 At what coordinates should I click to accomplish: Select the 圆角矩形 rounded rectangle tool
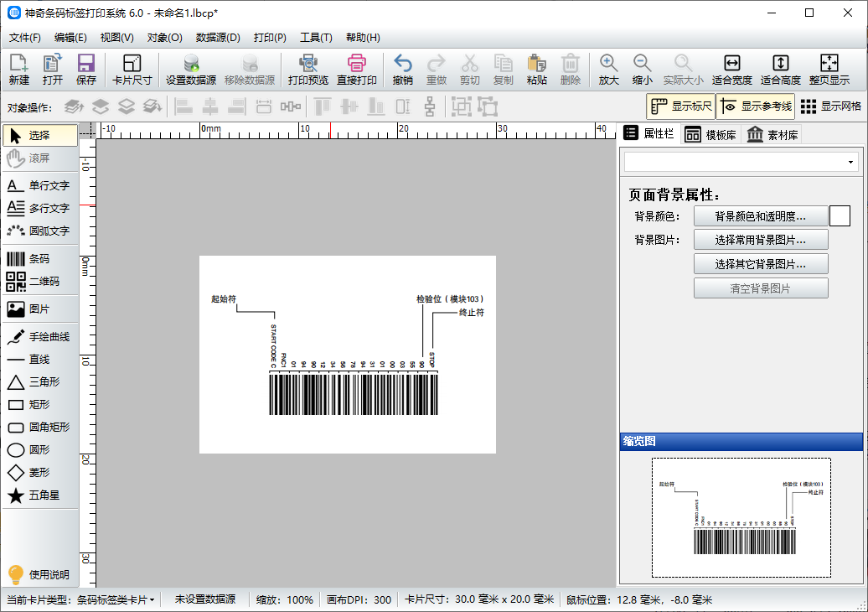pos(40,427)
